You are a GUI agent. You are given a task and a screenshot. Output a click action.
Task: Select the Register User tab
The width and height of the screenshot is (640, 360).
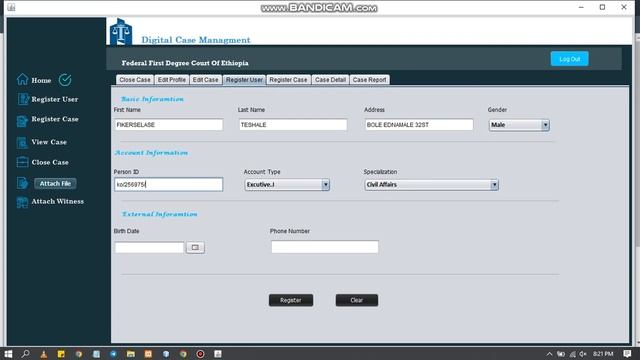[x=244, y=80]
